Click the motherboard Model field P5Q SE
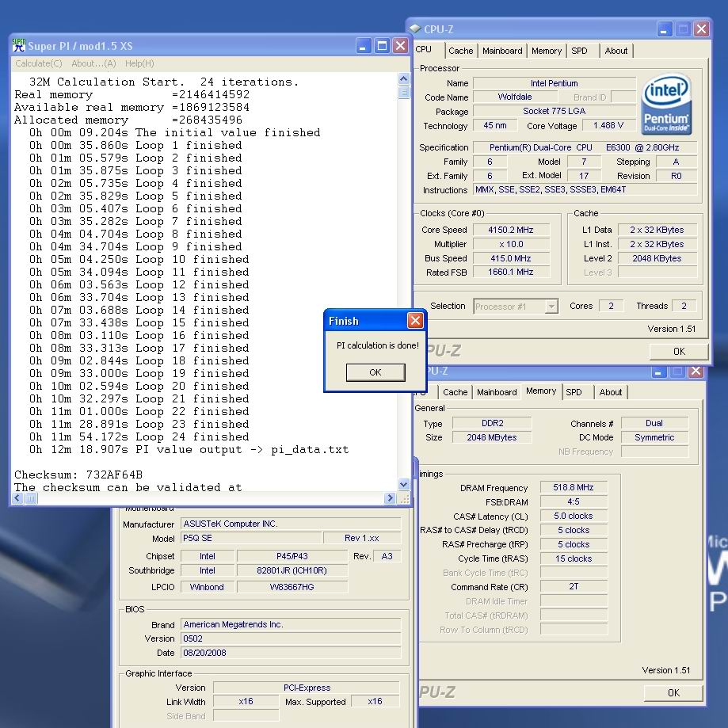 (x=251, y=538)
